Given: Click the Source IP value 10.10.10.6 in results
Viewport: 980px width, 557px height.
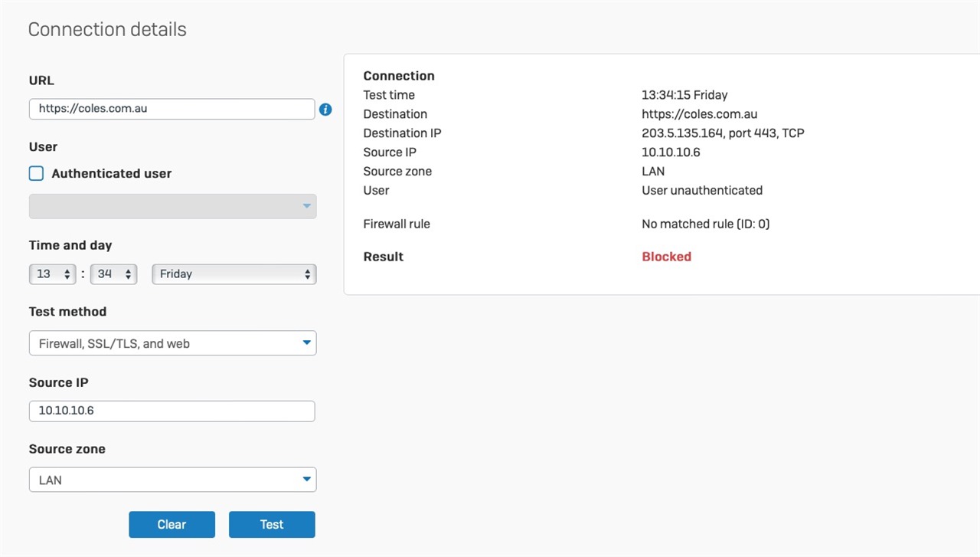Looking at the screenshot, I should (671, 152).
